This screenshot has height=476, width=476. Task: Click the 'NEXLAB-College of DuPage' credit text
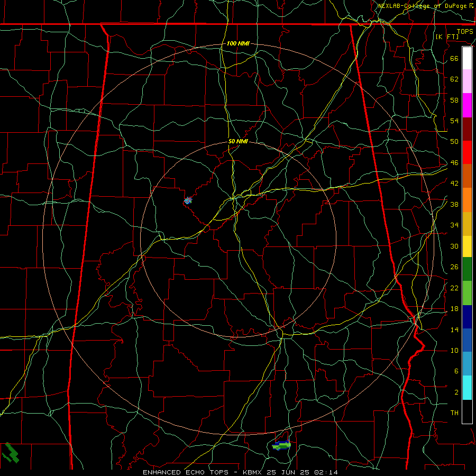[x=422, y=6]
